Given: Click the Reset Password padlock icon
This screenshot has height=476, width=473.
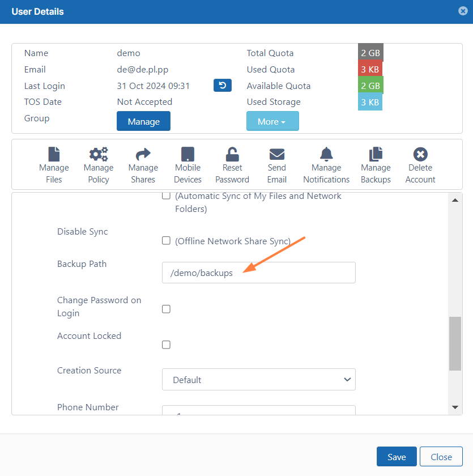Looking at the screenshot, I should coord(232,154).
